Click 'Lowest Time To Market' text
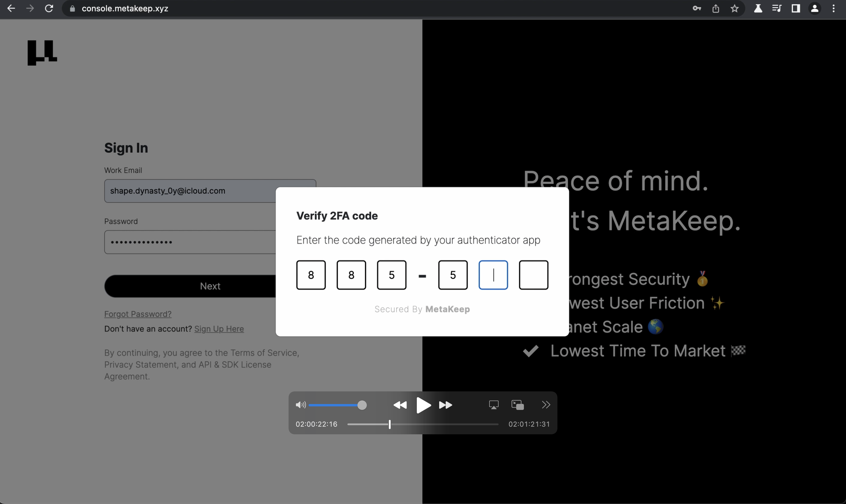The height and width of the screenshot is (504, 846). (x=638, y=351)
